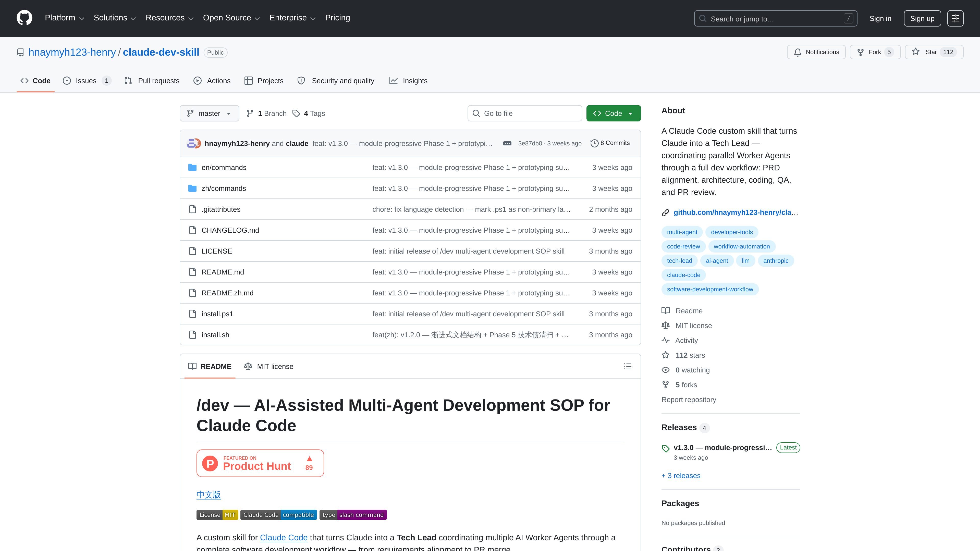980x551 pixels.
Task: Click the commit details ellipsis icon
Action: click(x=507, y=143)
